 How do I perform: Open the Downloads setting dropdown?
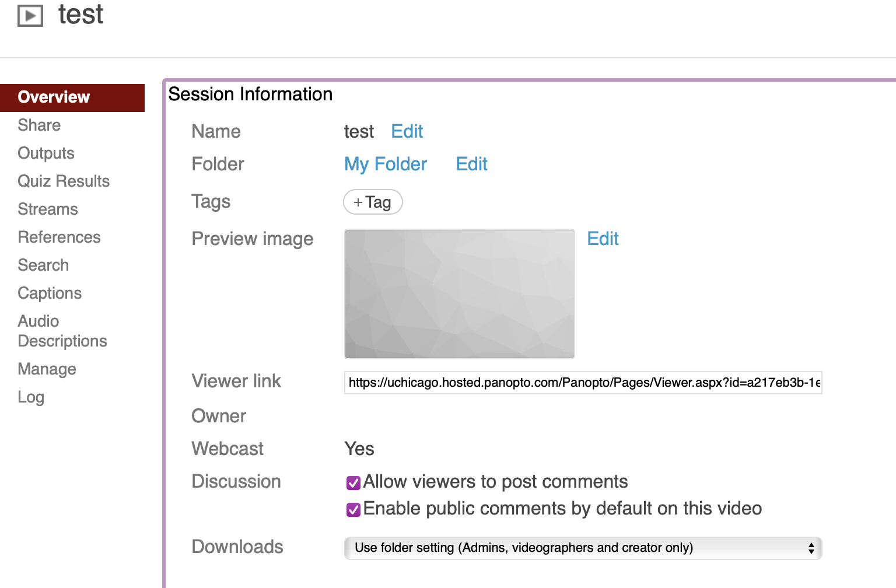click(x=583, y=548)
